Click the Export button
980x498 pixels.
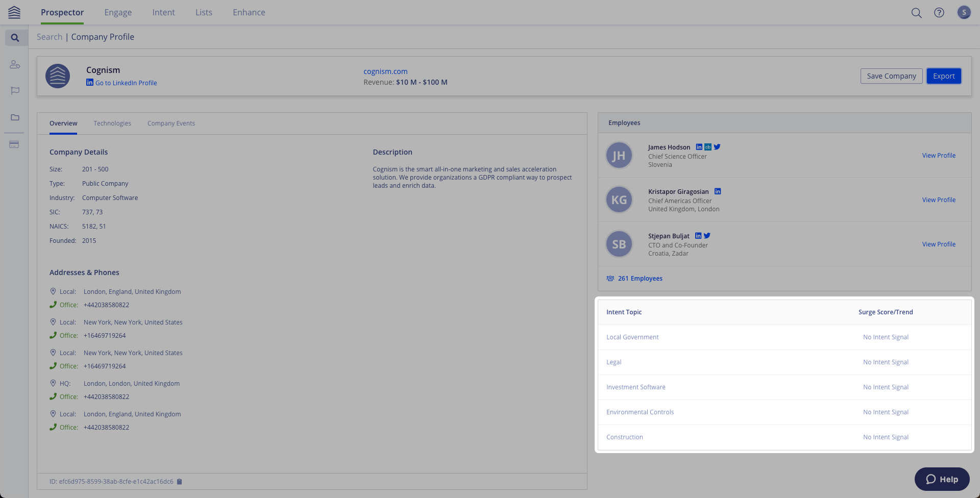(944, 76)
